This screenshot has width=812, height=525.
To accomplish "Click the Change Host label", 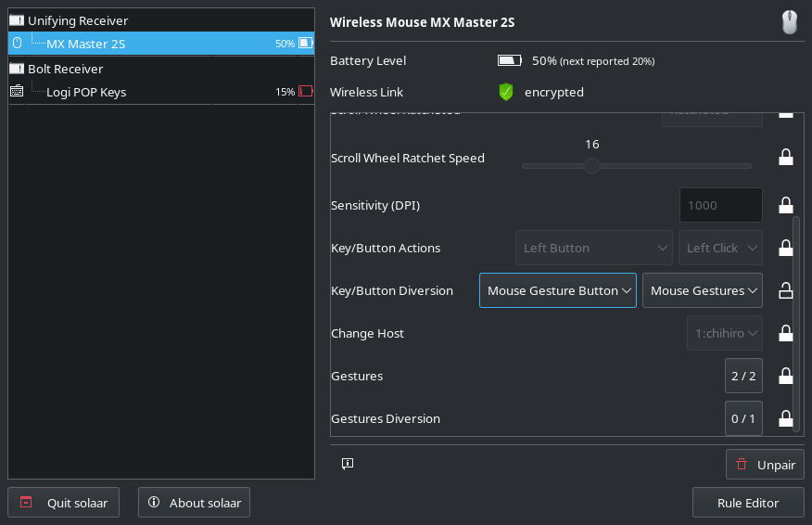I will (x=367, y=333).
